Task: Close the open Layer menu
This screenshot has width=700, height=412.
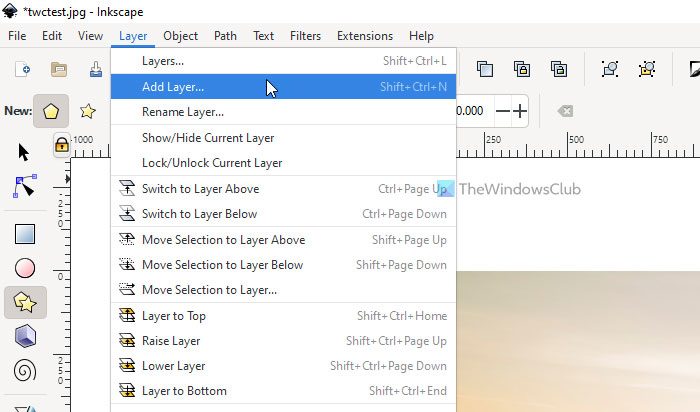Action: [x=133, y=36]
